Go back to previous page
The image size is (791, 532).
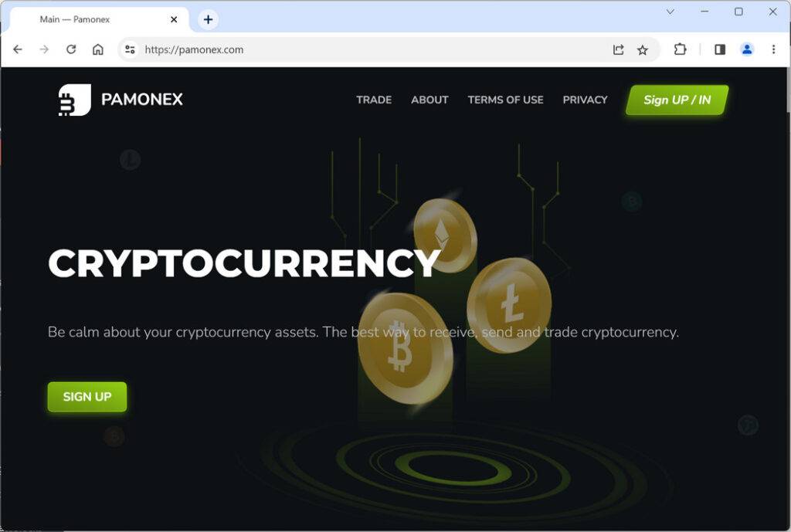(18, 49)
